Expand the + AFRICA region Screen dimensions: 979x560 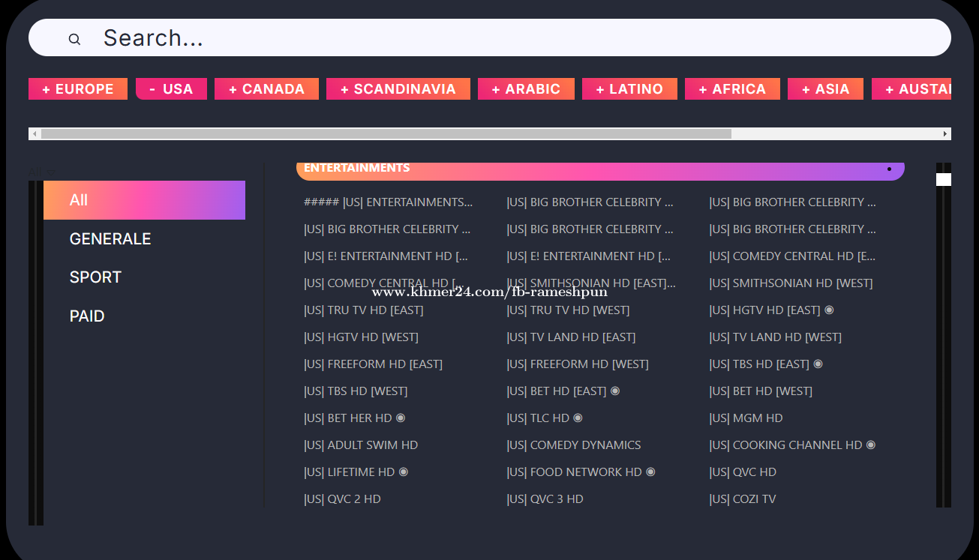pyautogui.click(x=732, y=88)
